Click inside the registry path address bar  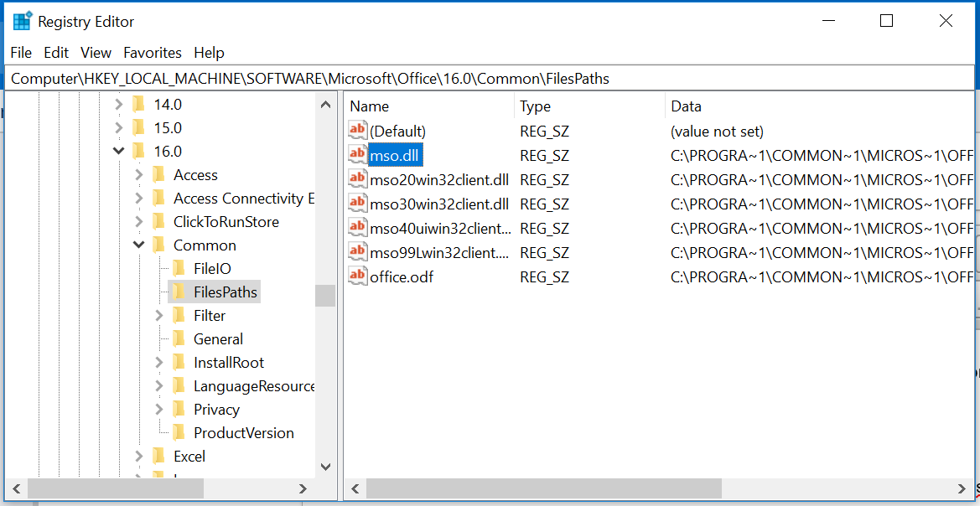click(x=335, y=77)
